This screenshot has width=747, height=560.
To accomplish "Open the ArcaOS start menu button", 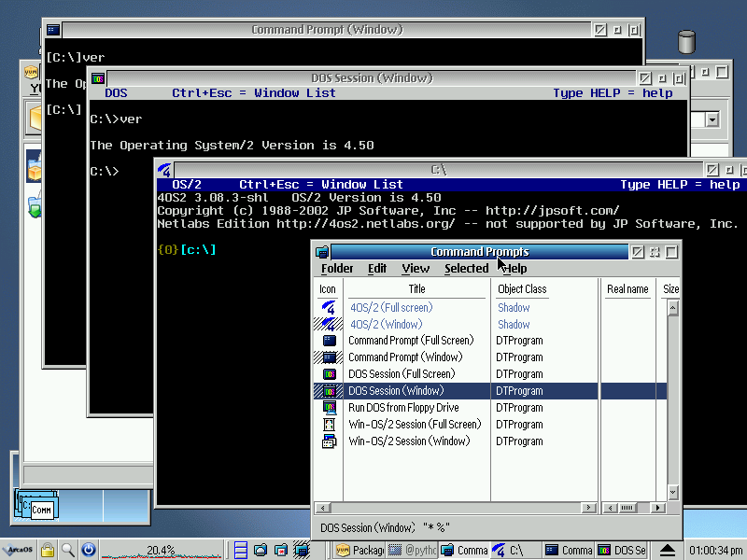I will click(x=17, y=550).
